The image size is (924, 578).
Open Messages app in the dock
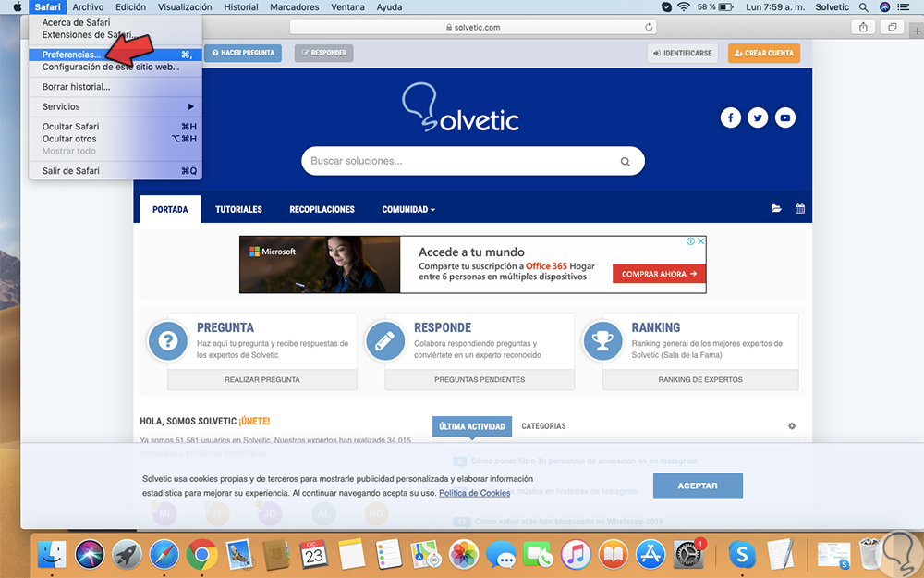pyautogui.click(x=501, y=554)
